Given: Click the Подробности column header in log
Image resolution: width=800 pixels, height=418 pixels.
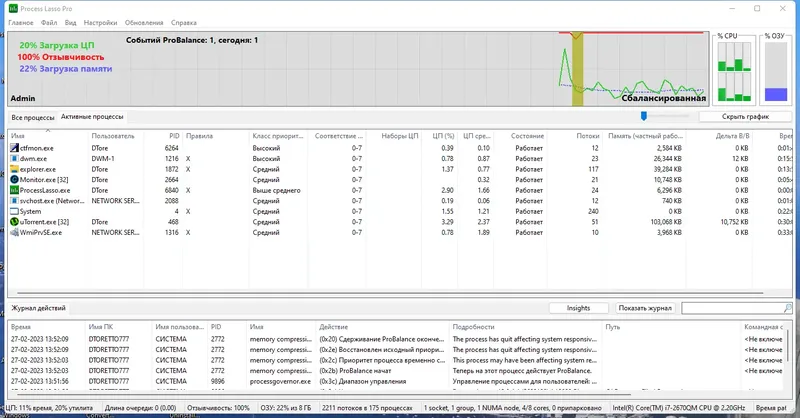Looking at the screenshot, I should click(x=473, y=327).
